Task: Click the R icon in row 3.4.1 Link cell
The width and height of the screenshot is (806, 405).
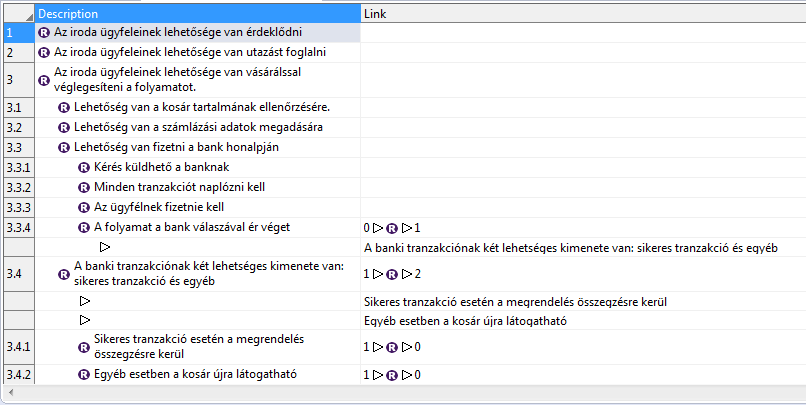Action: [x=392, y=347]
